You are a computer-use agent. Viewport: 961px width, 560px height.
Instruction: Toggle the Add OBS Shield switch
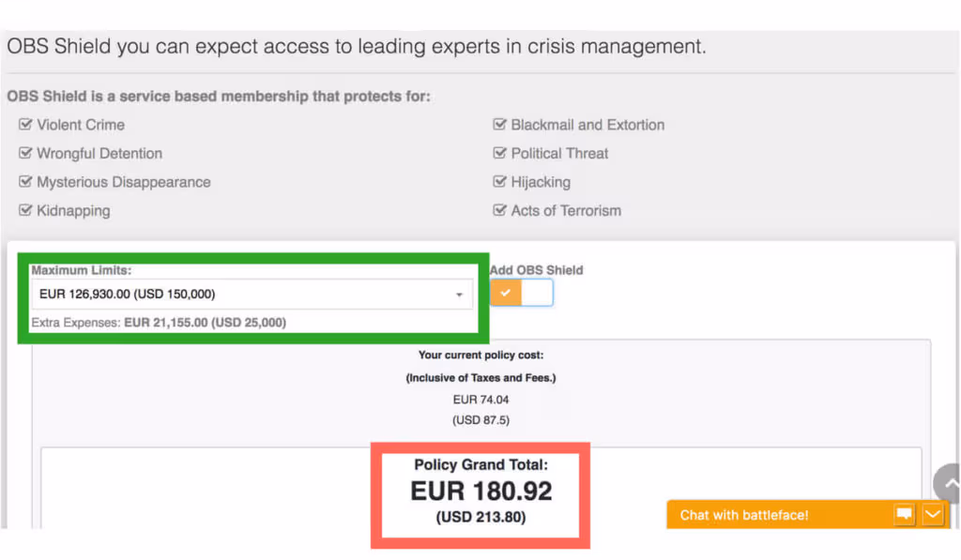522,293
